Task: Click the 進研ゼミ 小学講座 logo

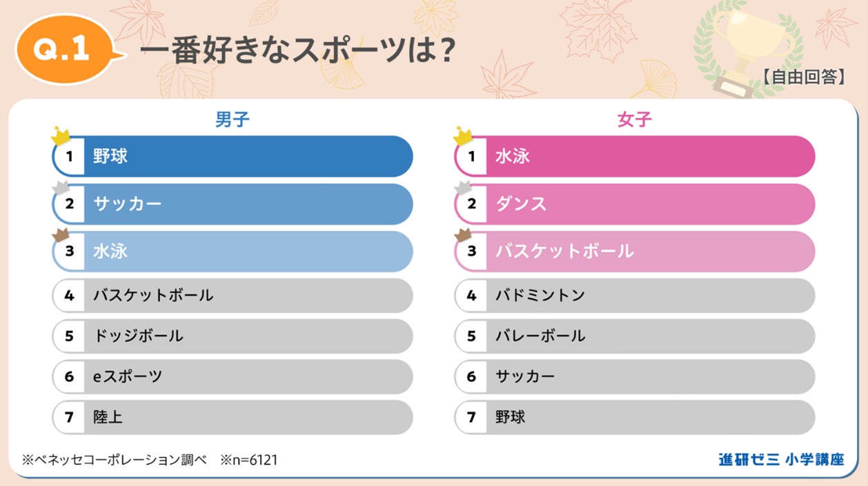Action: coord(781,460)
